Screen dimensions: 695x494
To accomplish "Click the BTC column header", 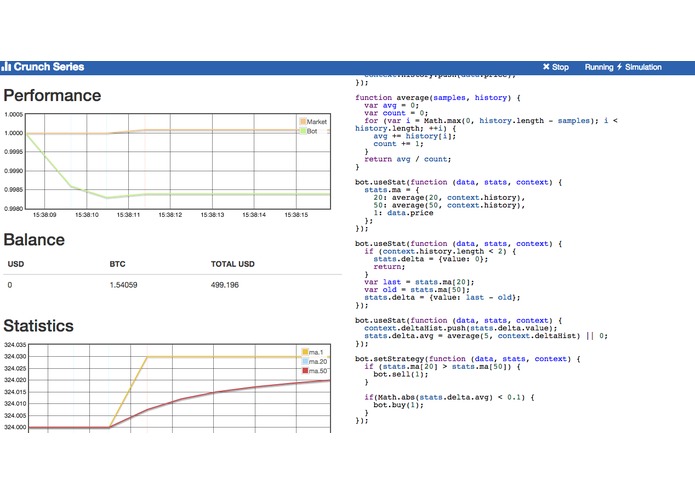I will point(117,264).
